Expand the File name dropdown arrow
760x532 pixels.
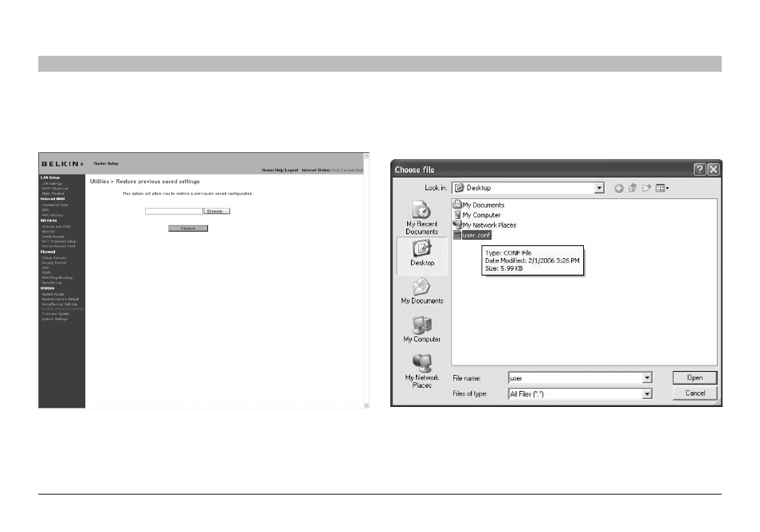coord(647,378)
